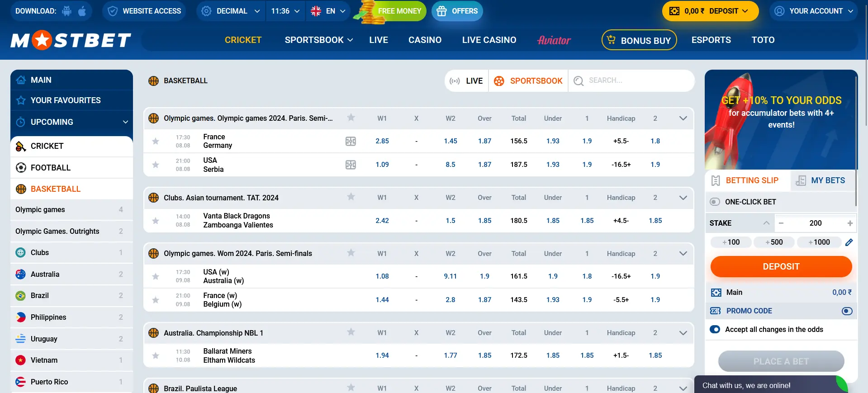Star the Asian tournament TAT 2024 league

click(351, 197)
